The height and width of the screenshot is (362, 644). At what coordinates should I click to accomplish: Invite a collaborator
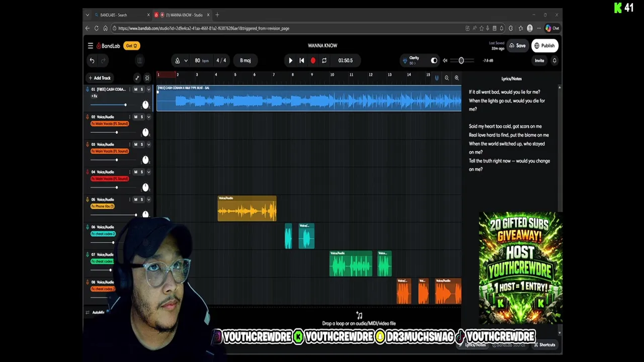point(539,60)
